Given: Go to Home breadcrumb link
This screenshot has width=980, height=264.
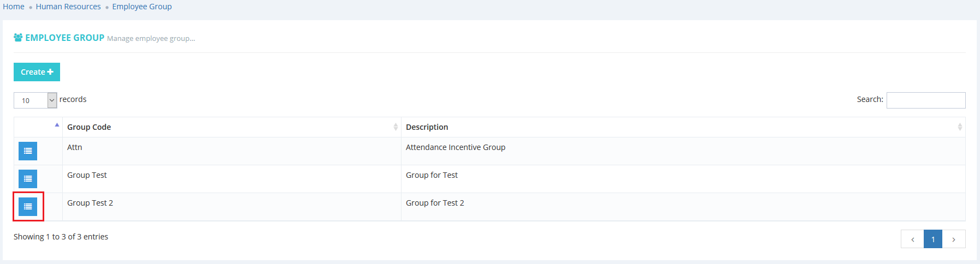Looking at the screenshot, I should tap(14, 7).
